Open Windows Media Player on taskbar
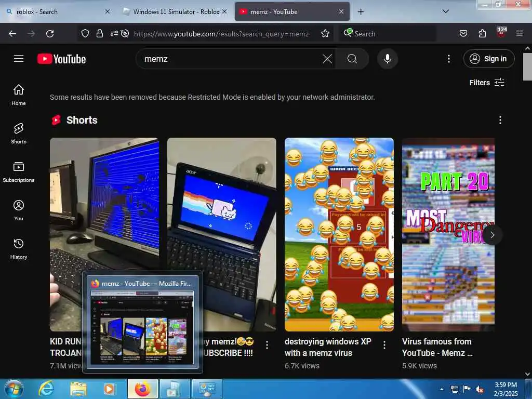 110,389
